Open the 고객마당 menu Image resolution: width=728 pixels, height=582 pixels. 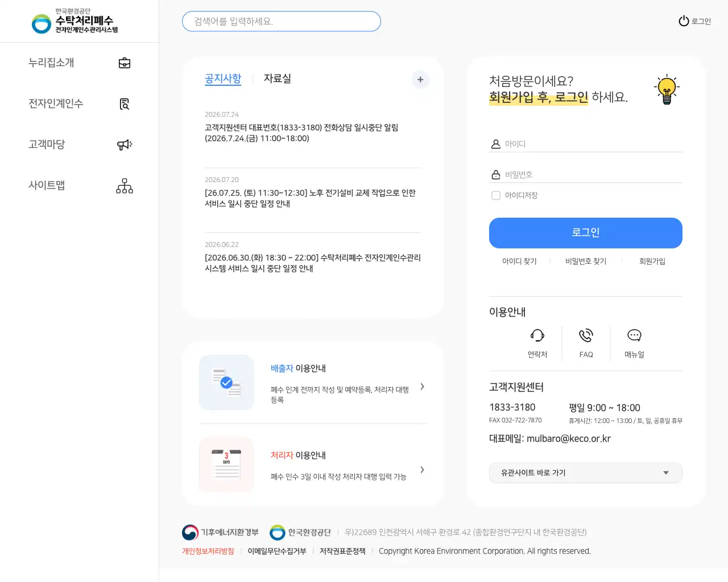47,144
